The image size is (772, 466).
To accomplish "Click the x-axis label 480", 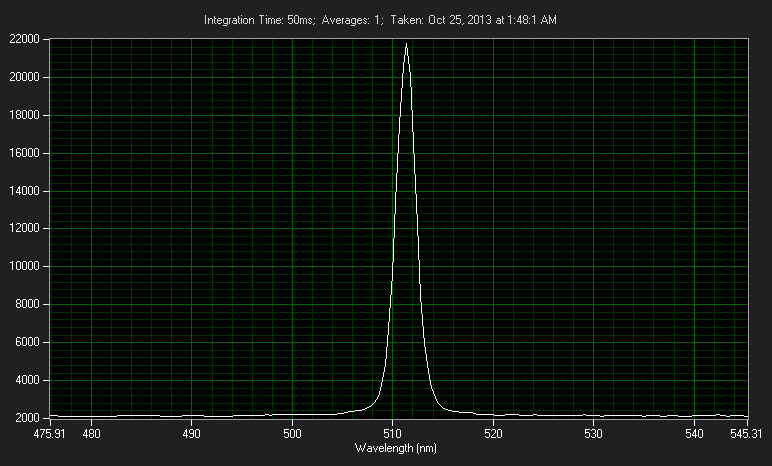I will [x=92, y=434].
